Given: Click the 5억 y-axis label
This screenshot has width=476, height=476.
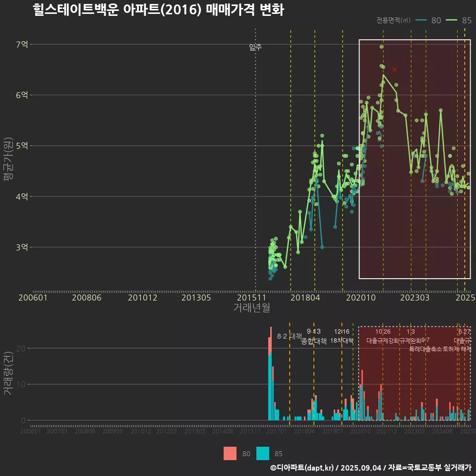Looking at the screenshot, I should 22,146.
